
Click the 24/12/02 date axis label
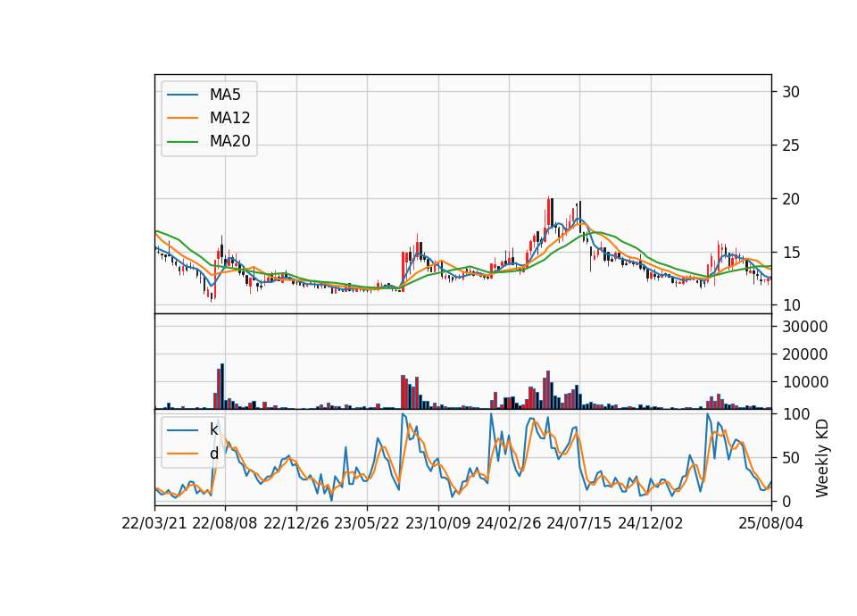(651, 524)
